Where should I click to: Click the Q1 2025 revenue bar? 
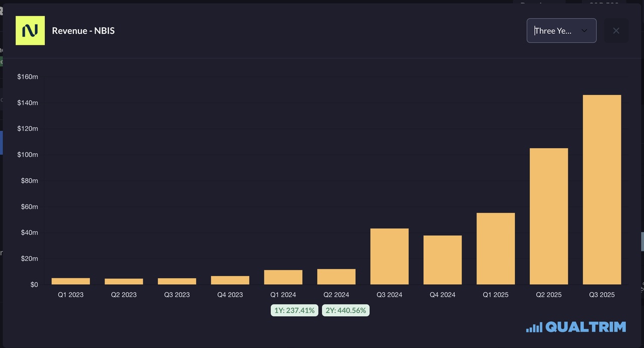point(496,248)
